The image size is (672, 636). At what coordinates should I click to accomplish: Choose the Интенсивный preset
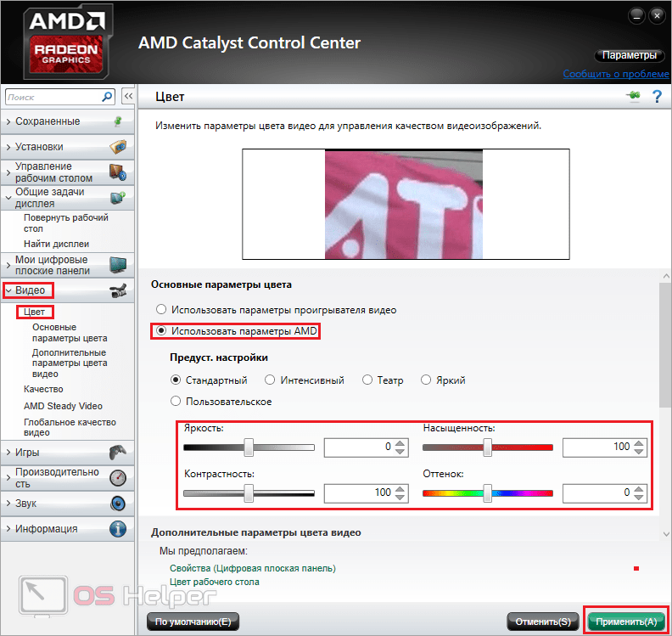tap(305, 380)
